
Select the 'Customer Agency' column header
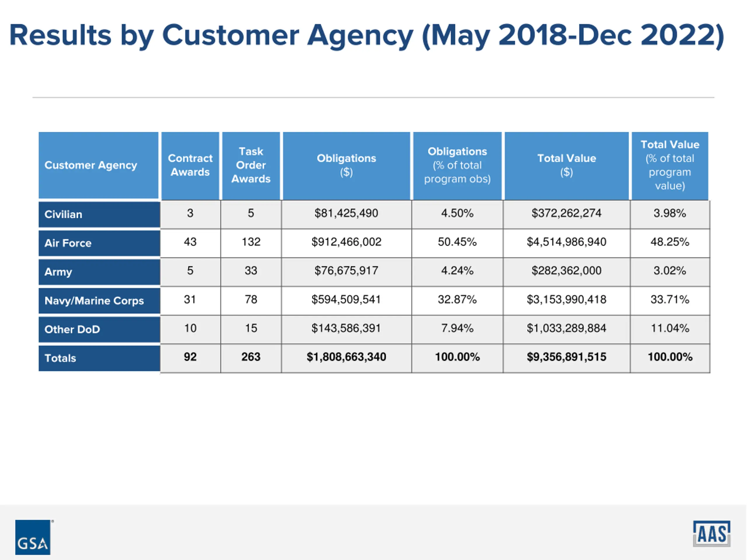[99, 165]
